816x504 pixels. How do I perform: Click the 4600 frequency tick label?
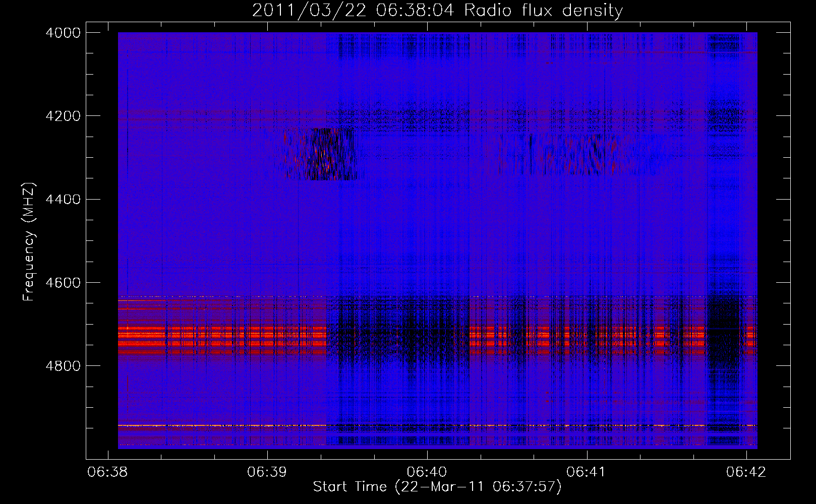(63, 283)
